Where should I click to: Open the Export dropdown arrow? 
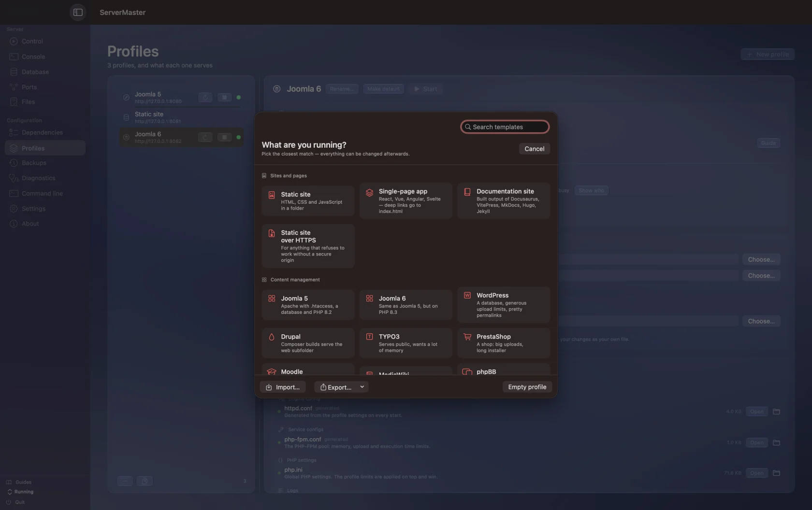(362, 387)
